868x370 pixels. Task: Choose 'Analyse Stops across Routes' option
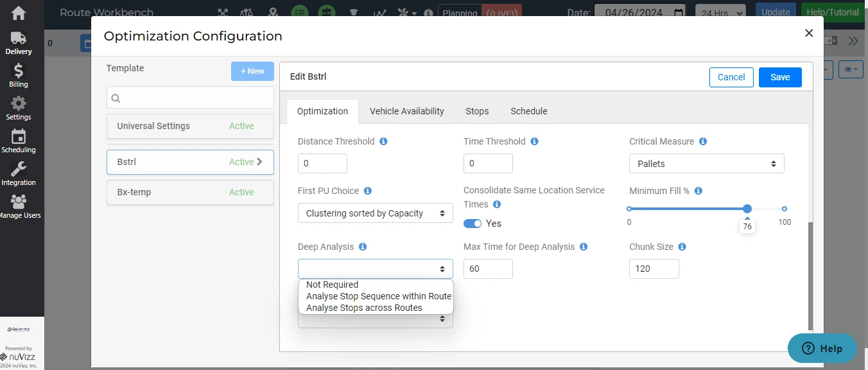point(364,308)
